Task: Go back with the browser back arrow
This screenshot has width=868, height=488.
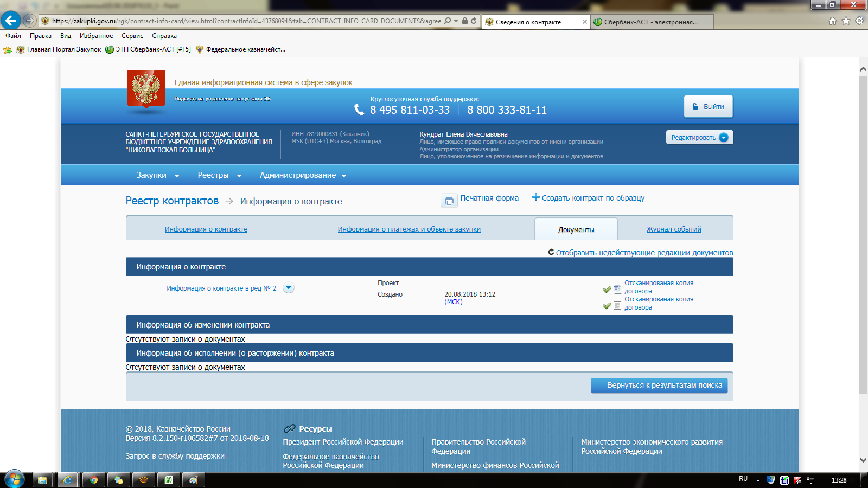Action: [10, 21]
